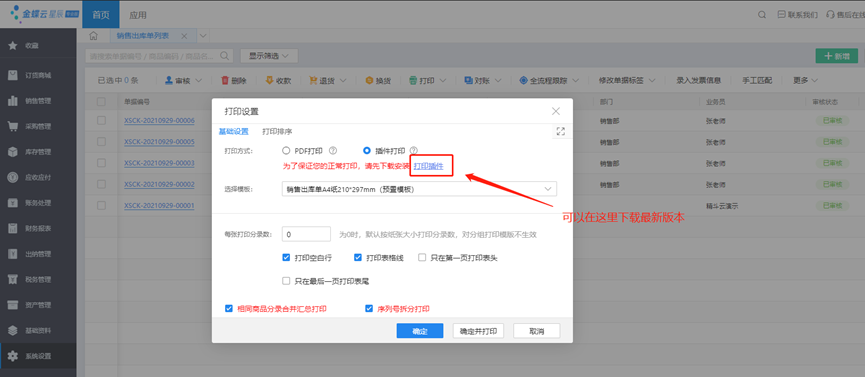Toggle 序列号拆分打印 checkbox
Image resolution: width=865 pixels, height=377 pixels.
click(x=369, y=309)
